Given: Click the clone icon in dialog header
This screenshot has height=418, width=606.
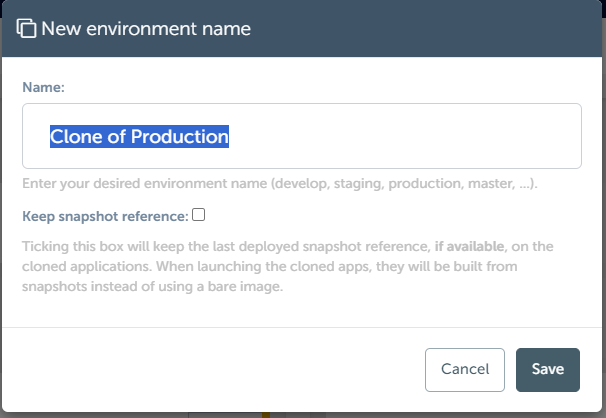Looking at the screenshot, I should point(27,29).
